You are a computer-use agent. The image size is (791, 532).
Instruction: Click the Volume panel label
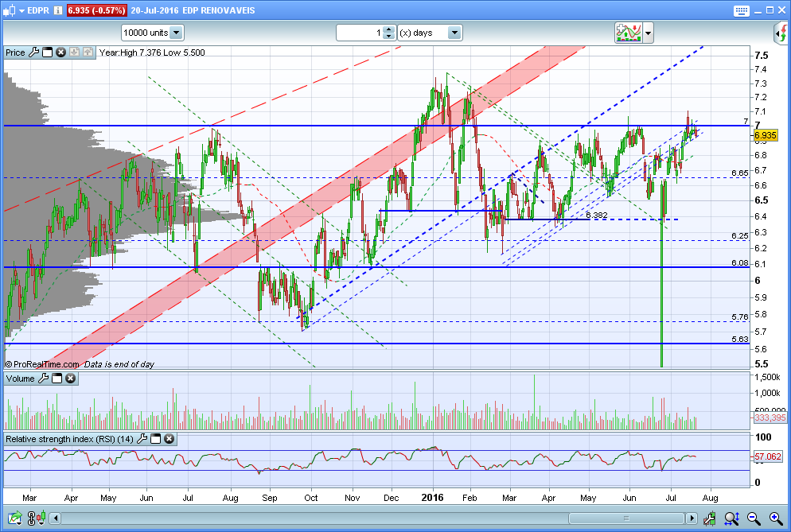coord(20,379)
